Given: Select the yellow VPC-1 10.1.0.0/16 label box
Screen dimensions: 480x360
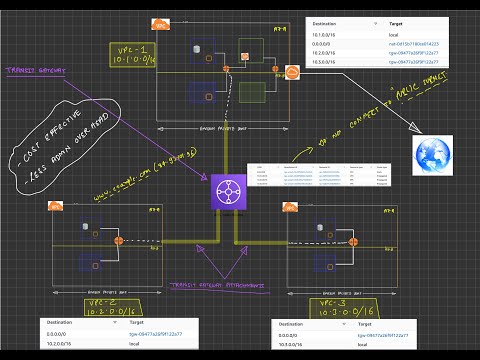Looking at the screenshot, I should click(132, 55).
